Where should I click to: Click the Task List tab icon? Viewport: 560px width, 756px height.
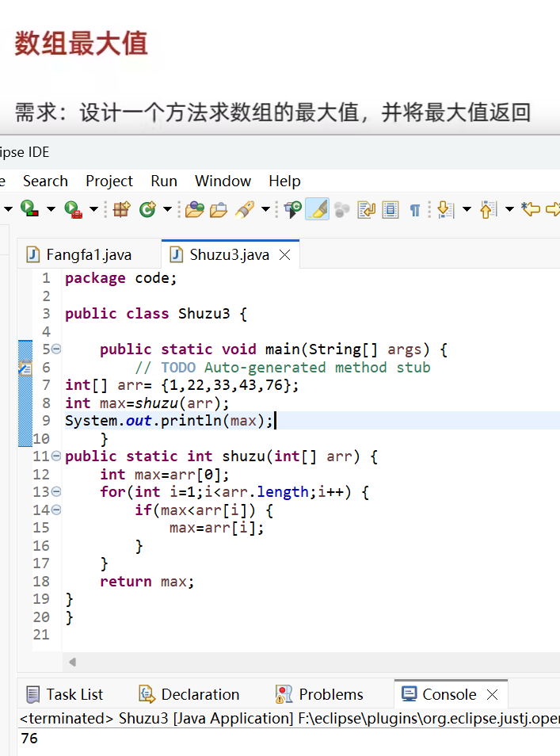coord(33,694)
